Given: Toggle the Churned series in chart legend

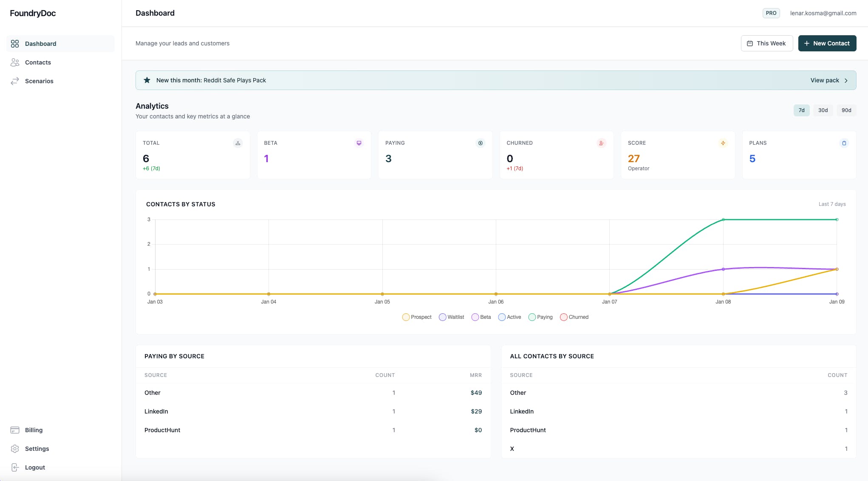Looking at the screenshot, I should (574, 317).
